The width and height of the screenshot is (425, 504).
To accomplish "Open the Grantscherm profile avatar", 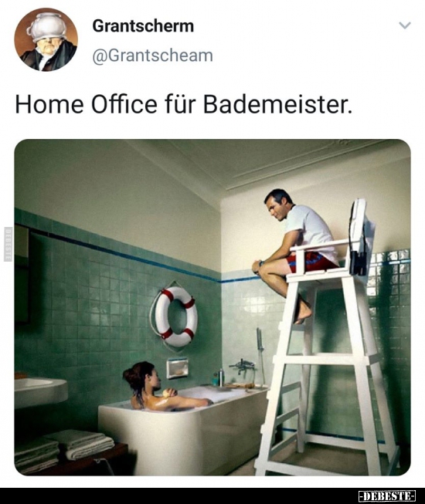I will click(x=46, y=39).
